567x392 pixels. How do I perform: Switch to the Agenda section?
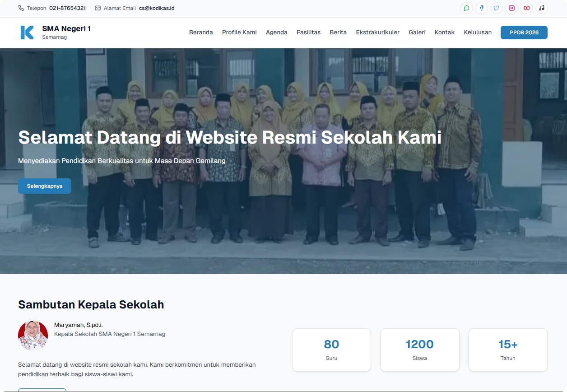[276, 32]
